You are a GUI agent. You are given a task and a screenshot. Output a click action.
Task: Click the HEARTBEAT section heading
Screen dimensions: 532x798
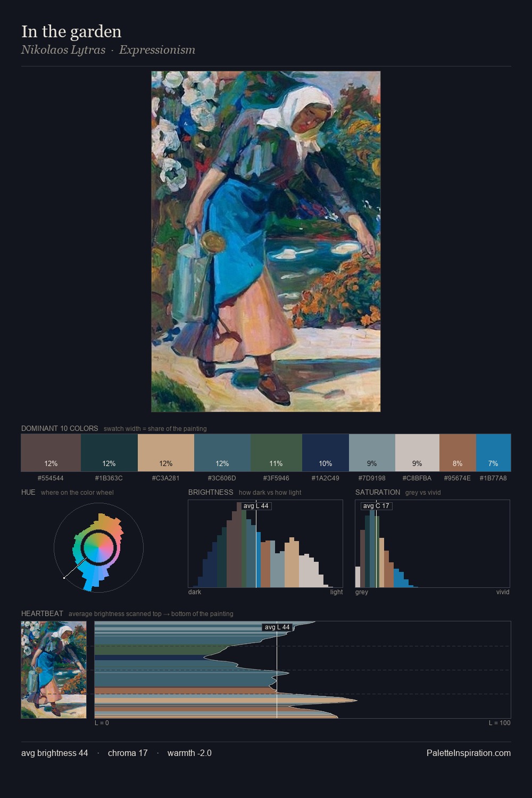pos(42,613)
